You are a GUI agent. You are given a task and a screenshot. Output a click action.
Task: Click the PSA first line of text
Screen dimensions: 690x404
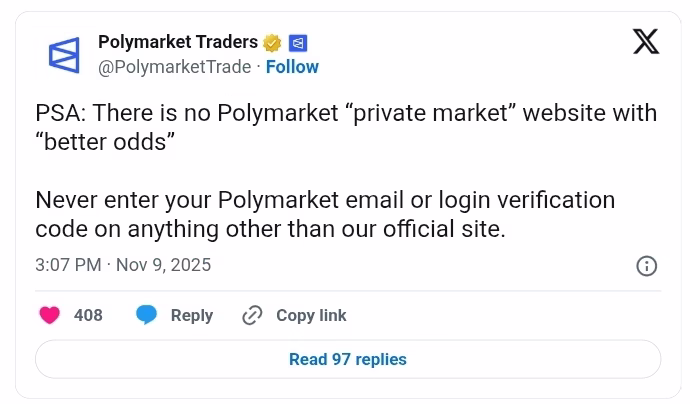click(x=346, y=113)
